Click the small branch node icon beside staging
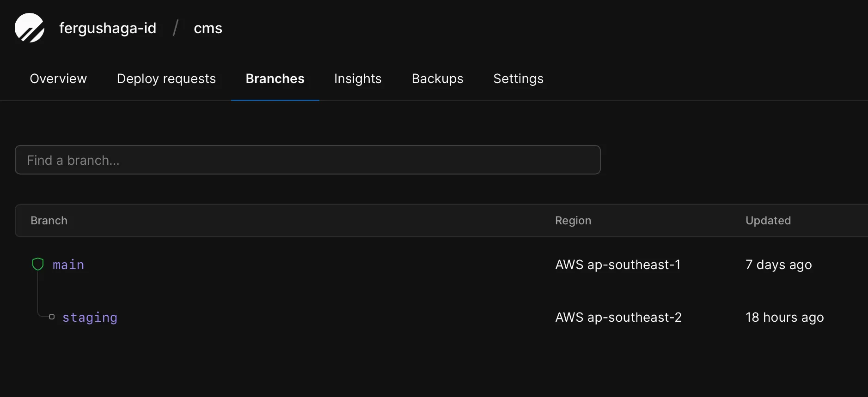The width and height of the screenshot is (868, 397). coord(52,317)
